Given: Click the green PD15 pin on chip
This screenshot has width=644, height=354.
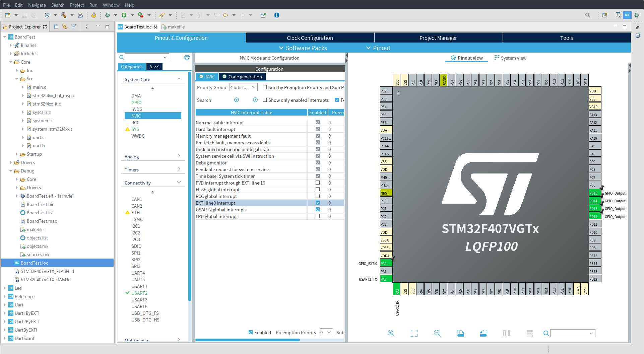Looking at the screenshot, I should tap(595, 193).
